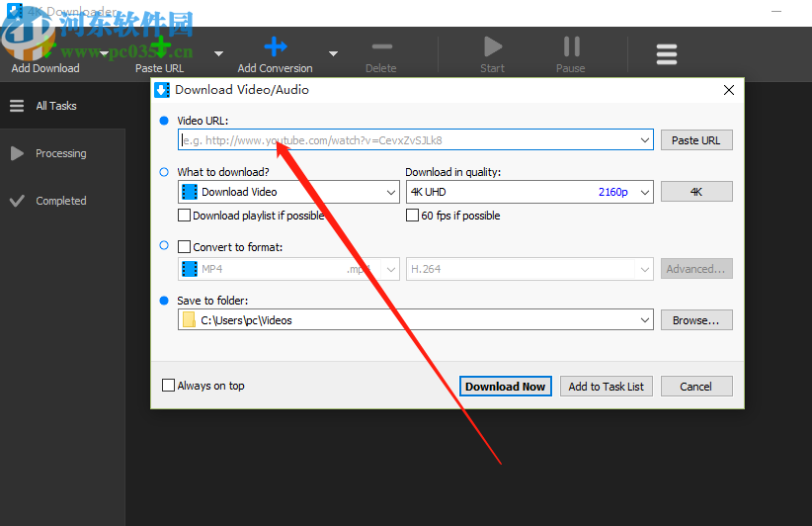Click the Advanced... button

[x=696, y=269]
